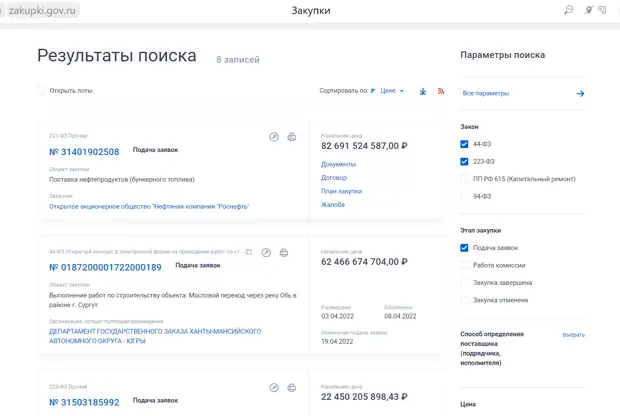Check the Закупка отменена checkbox
Screen dimensions: 620x416
point(464,300)
